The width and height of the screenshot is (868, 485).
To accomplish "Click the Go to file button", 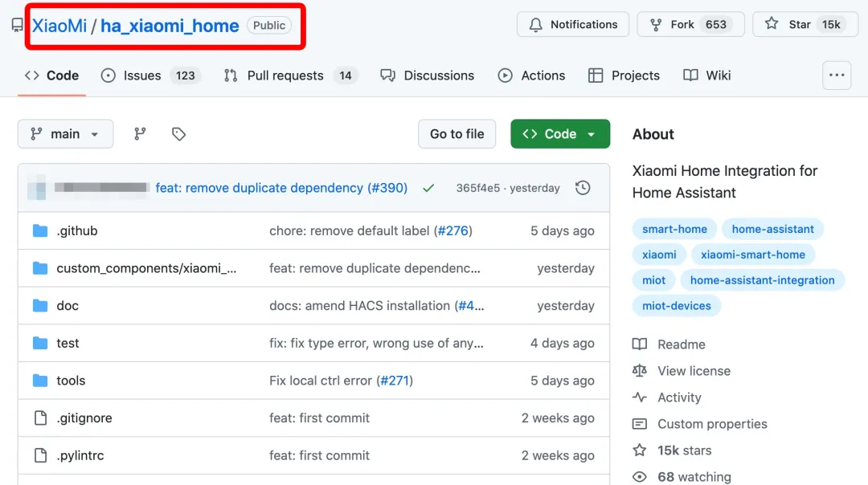I will coord(457,134).
